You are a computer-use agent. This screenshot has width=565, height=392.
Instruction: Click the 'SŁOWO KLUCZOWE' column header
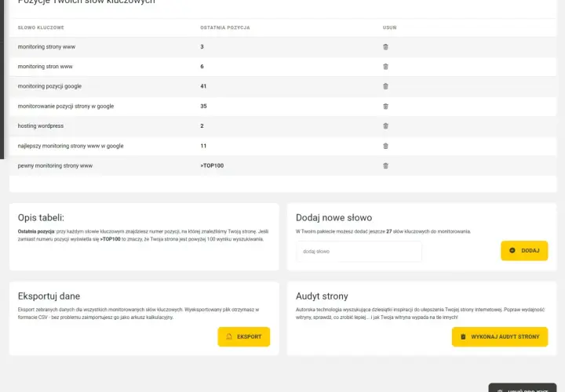(41, 27)
